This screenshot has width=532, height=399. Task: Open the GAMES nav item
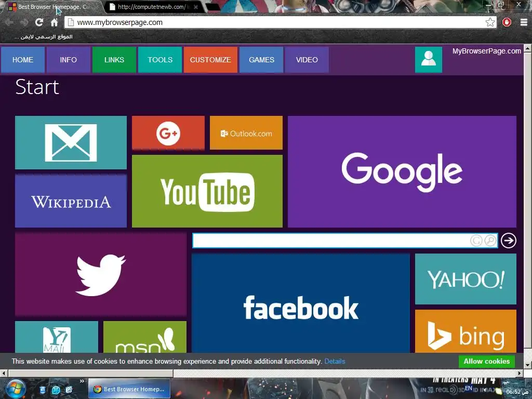261,60
